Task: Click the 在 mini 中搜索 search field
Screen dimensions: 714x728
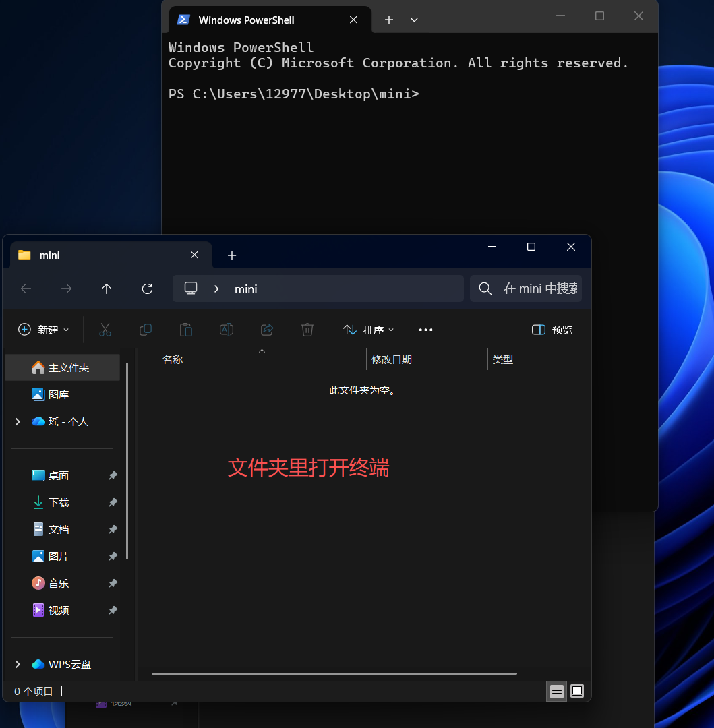Action: 526,289
